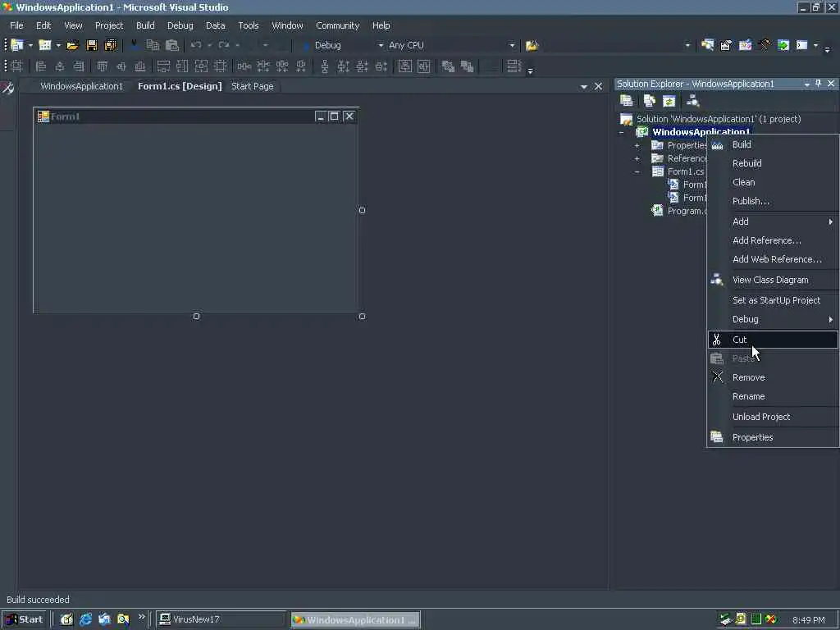840x630 pixels.
Task: Open the Build menu in the menu bar
Action: pos(145,25)
